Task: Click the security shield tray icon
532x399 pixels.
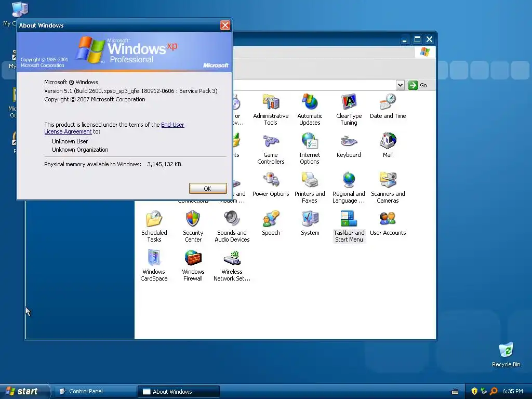Action: [474, 391]
